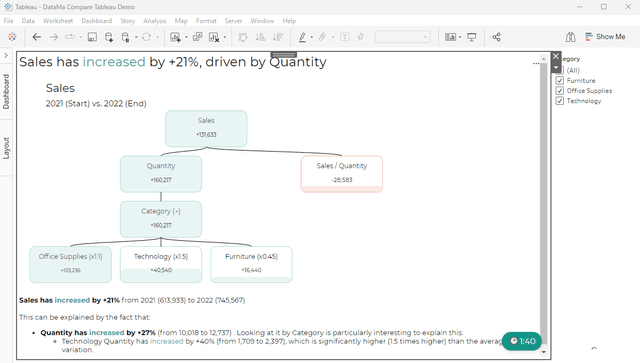Click the highlight pen icon
This screenshot has width=640, height=363.
(302, 37)
